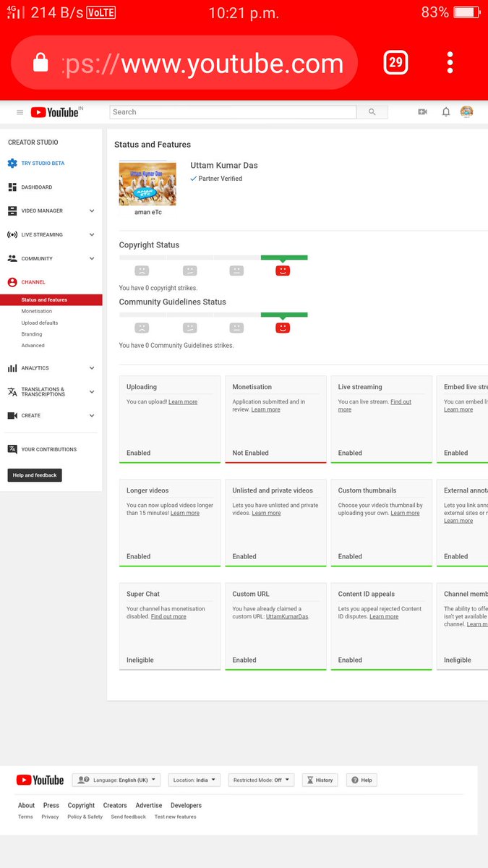Open the notifications bell

(x=446, y=112)
